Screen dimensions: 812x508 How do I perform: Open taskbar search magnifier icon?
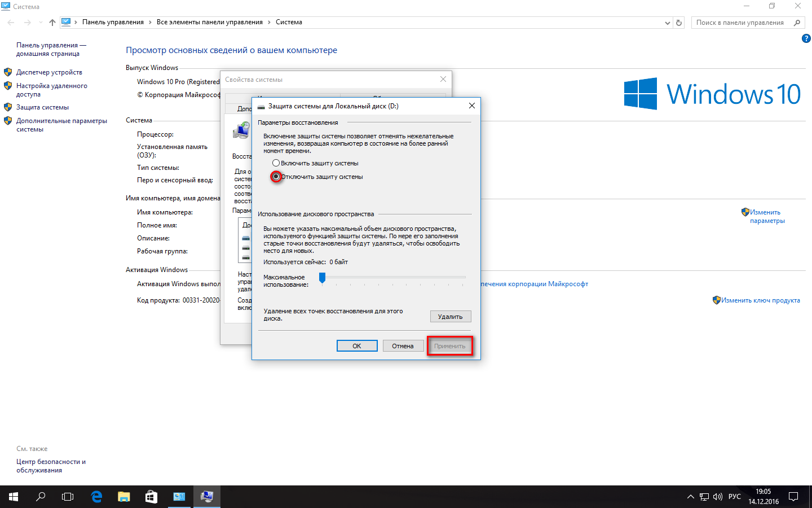pyautogui.click(x=41, y=497)
